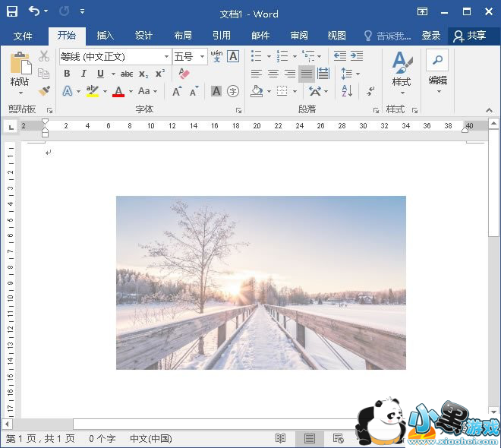
Task: Toggle show paragraph marks
Action: [x=370, y=91]
